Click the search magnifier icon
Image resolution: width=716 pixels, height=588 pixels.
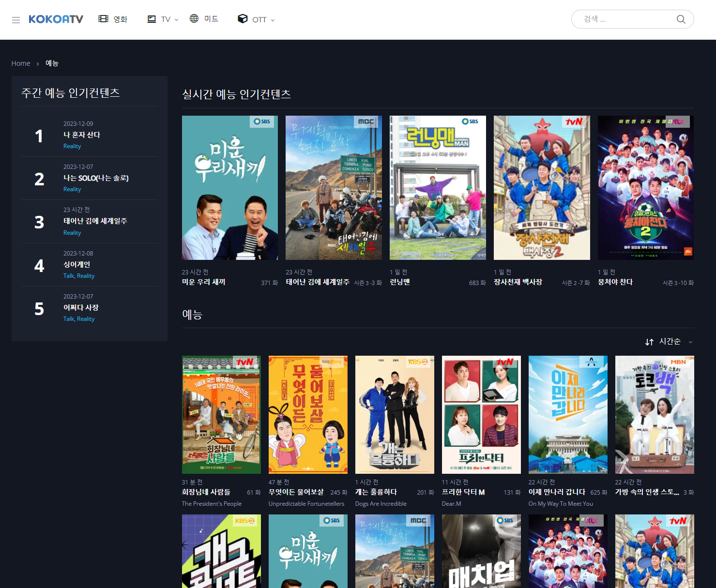pos(681,19)
